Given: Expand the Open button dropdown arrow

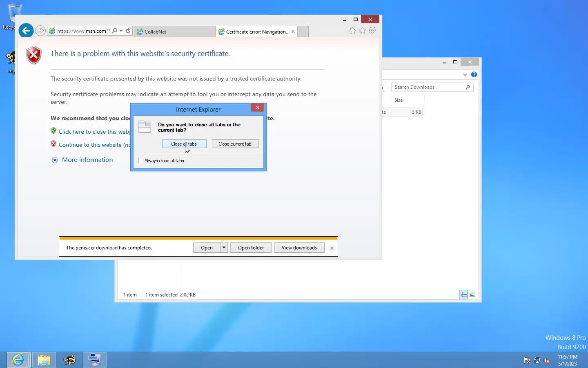Looking at the screenshot, I should [224, 248].
